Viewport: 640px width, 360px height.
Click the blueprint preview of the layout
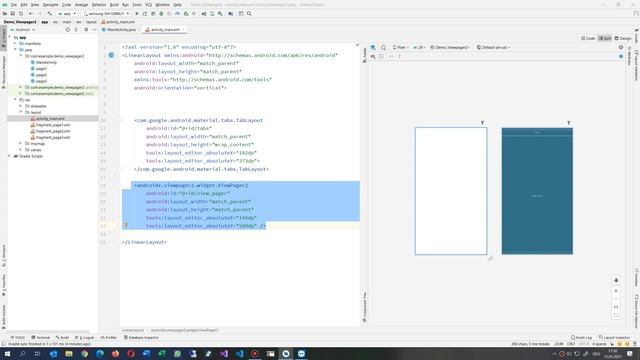tap(537, 191)
